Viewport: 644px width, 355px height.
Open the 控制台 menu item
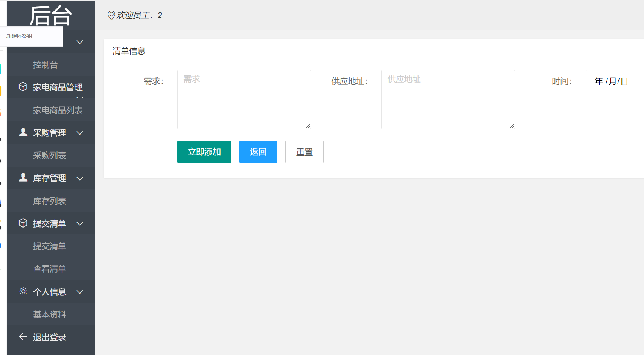45,64
